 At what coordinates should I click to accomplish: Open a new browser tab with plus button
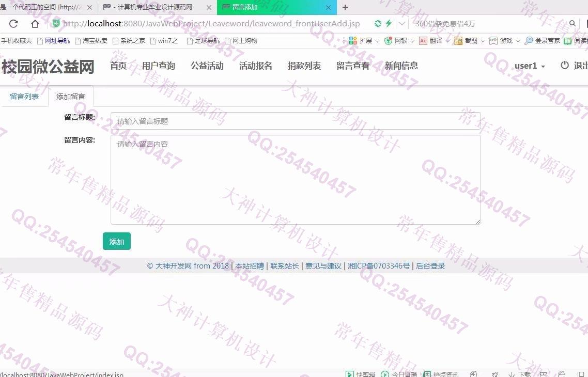tap(345, 7)
